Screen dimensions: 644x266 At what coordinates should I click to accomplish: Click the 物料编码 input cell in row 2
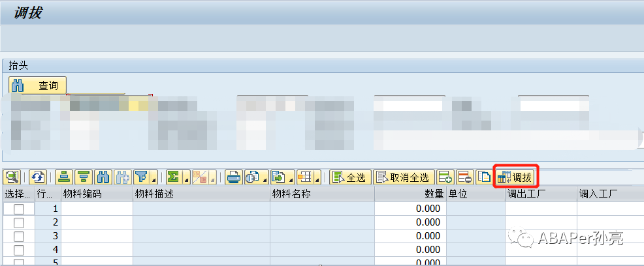point(97,222)
